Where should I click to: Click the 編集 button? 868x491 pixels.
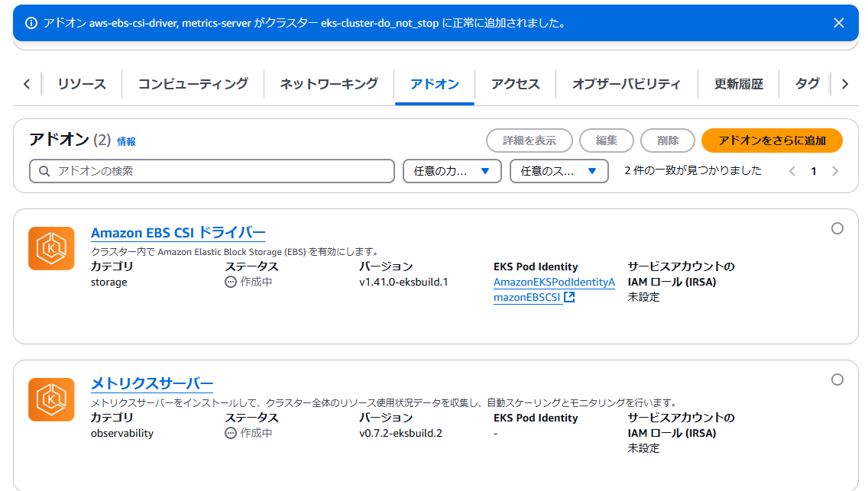(x=606, y=141)
